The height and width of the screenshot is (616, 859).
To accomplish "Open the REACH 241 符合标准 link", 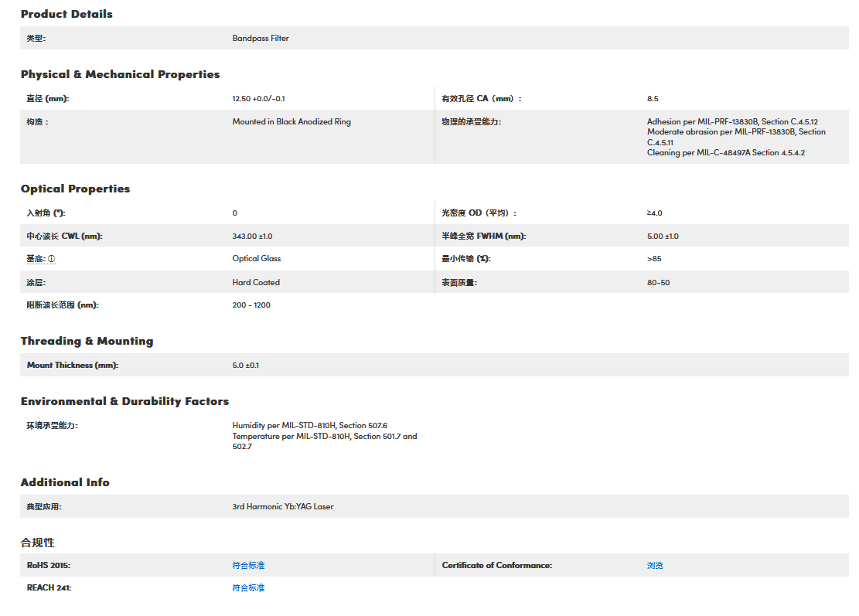I will pyautogui.click(x=248, y=588).
